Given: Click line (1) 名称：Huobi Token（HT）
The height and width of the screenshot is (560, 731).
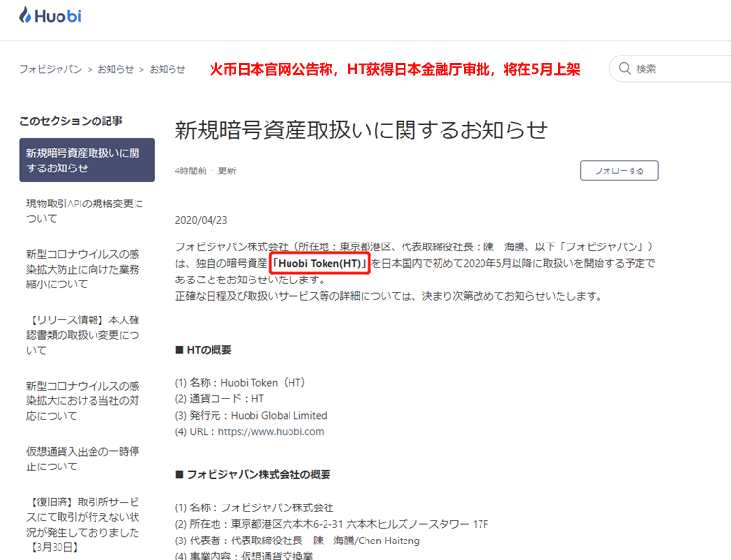Looking at the screenshot, I should click(x=240, y=383).
